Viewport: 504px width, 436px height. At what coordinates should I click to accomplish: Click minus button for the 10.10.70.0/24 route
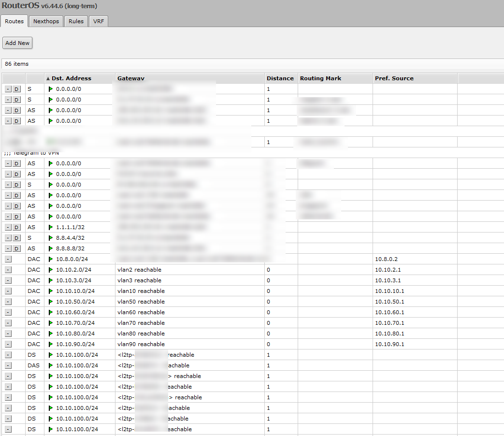[8, 323]
